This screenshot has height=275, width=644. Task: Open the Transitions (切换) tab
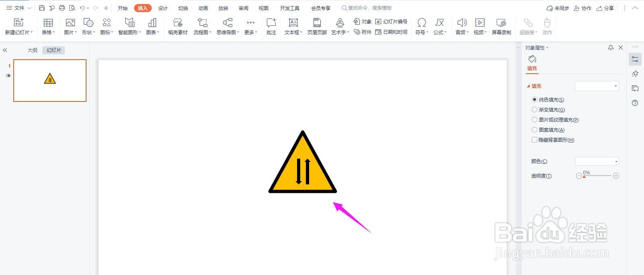[x=183, y=8]
